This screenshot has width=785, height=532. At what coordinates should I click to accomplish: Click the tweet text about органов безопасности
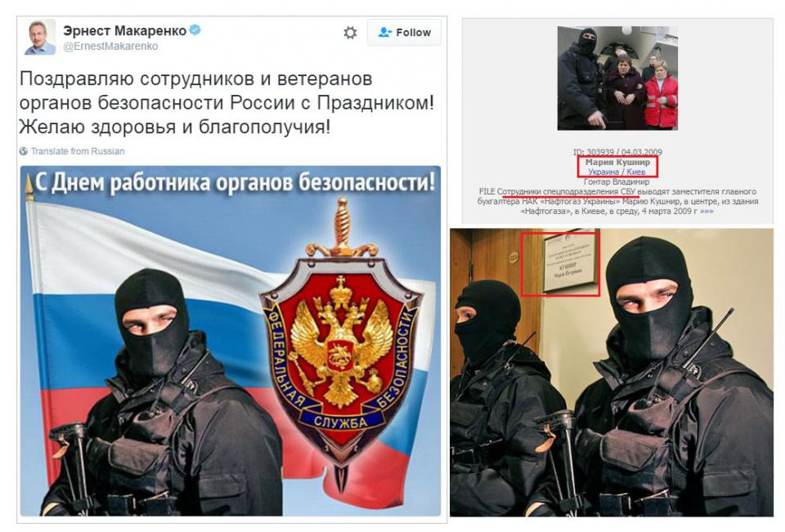[227, 103]
